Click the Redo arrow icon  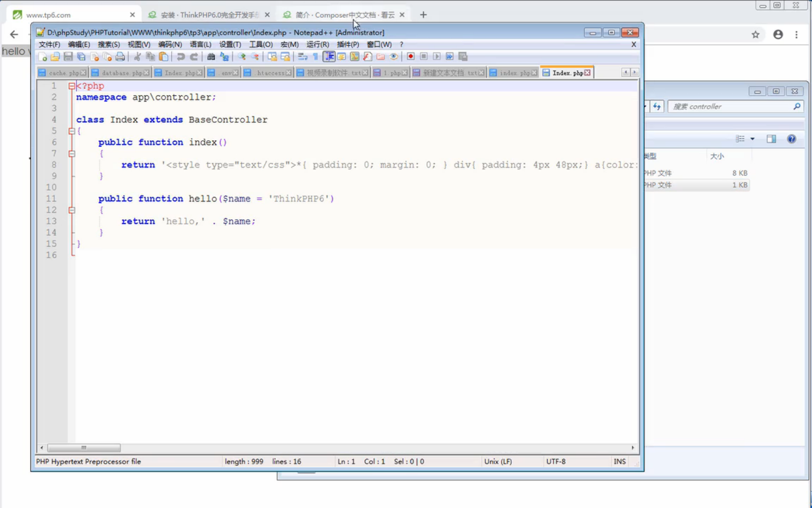click(x=193, y=57)
